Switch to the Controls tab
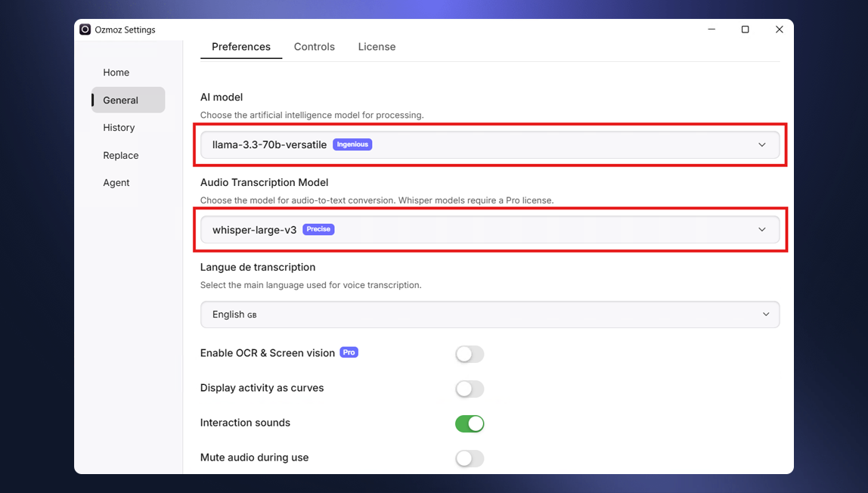The width and height of the screenshot is (868, 493). 314,46
